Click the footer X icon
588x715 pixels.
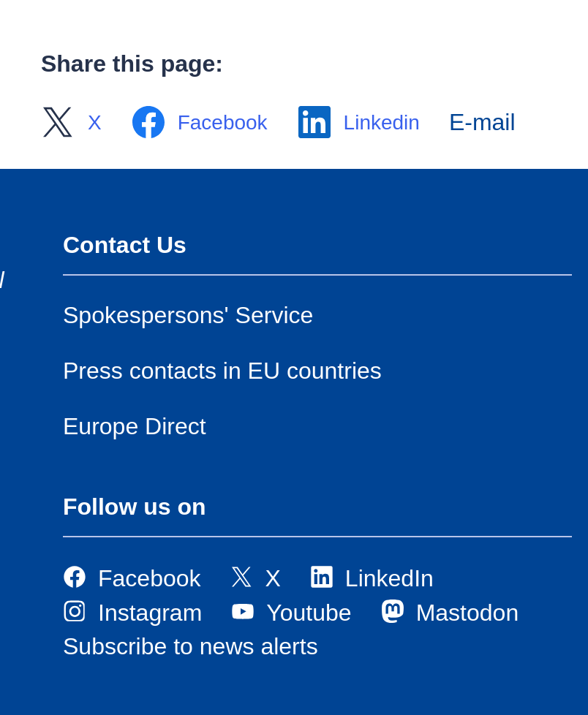[241, 577]
